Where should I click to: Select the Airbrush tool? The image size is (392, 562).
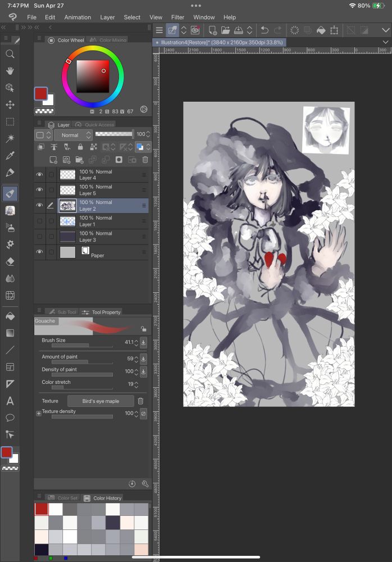(10, 227)
